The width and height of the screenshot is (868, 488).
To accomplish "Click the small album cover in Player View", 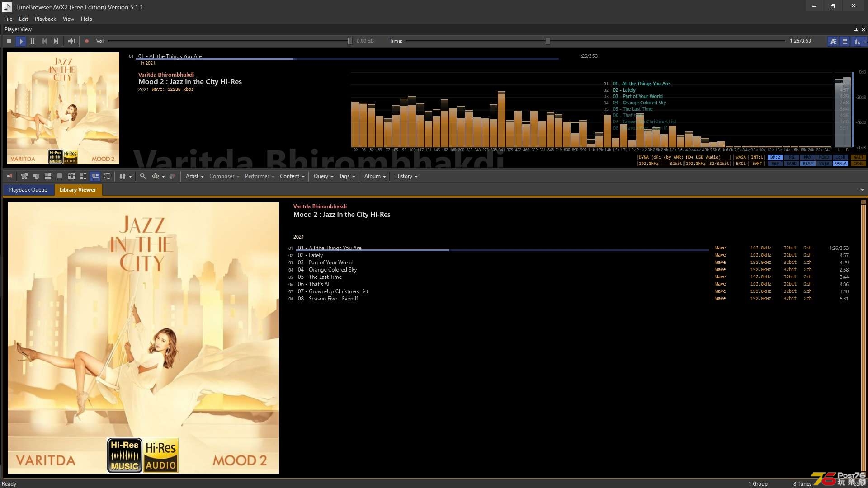I will click(x=63, y=108).
